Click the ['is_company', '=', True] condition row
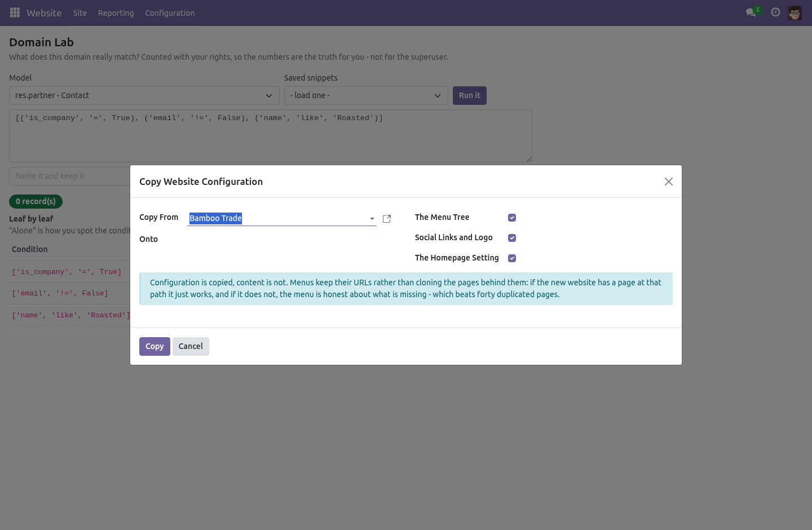 tap(70, 272)
